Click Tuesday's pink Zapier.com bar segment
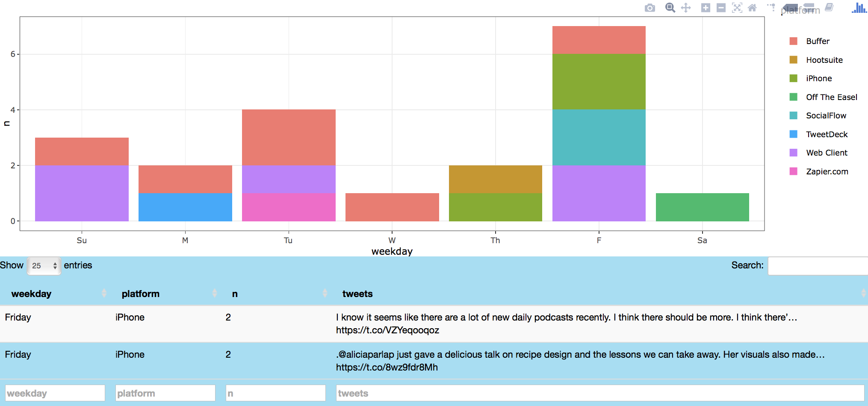Screen dimensions: 868x406 tap(289, 207)
